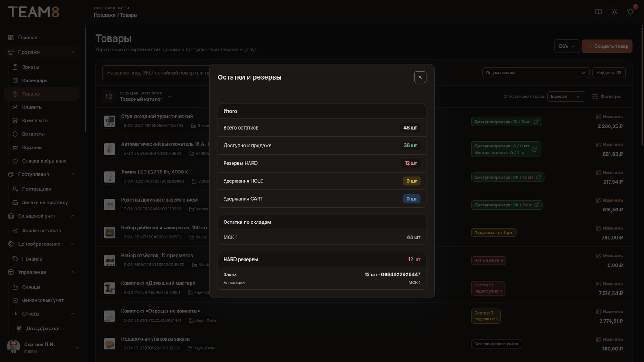Click the category tree icon near Товарный каталог
Viewport: 644px width, 362px height.
pos(109,97)
